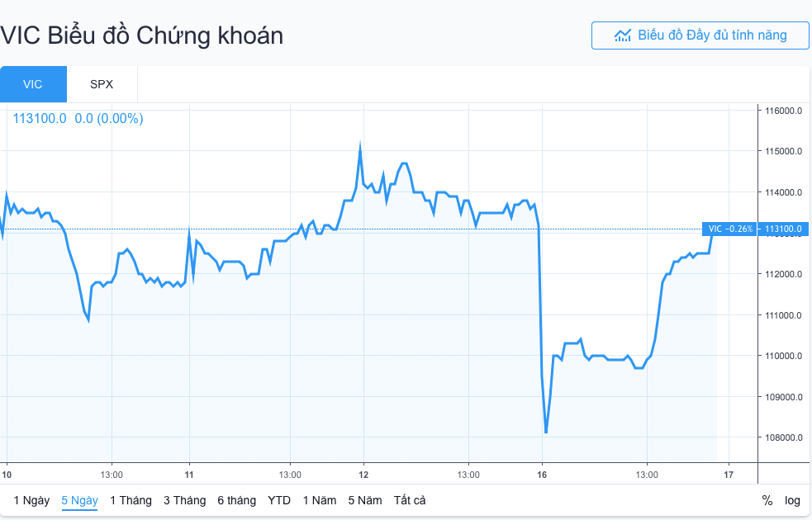Click the 16 date marker on time axis
812x520 pixels.
click(542, 475)
